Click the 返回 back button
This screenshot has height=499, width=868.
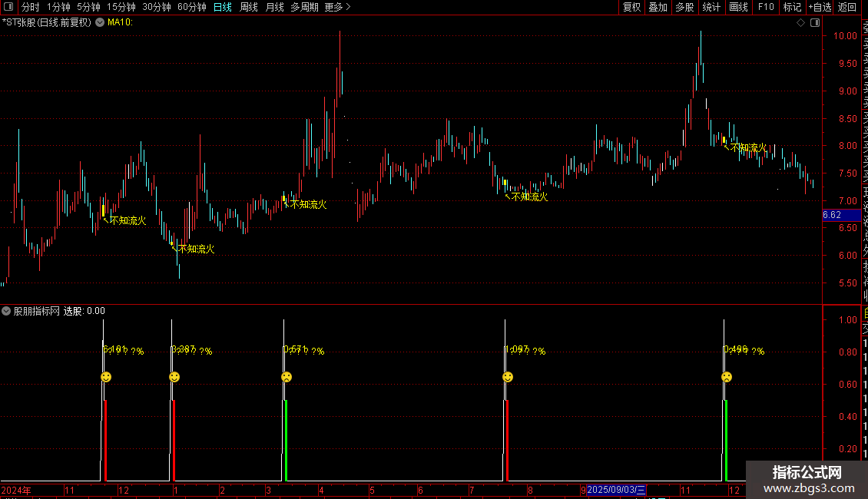(847, 7)
